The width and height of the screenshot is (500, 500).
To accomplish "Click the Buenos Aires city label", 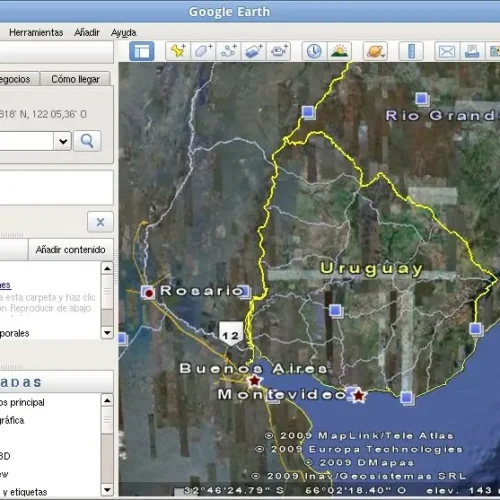I will tap(253, 368).
